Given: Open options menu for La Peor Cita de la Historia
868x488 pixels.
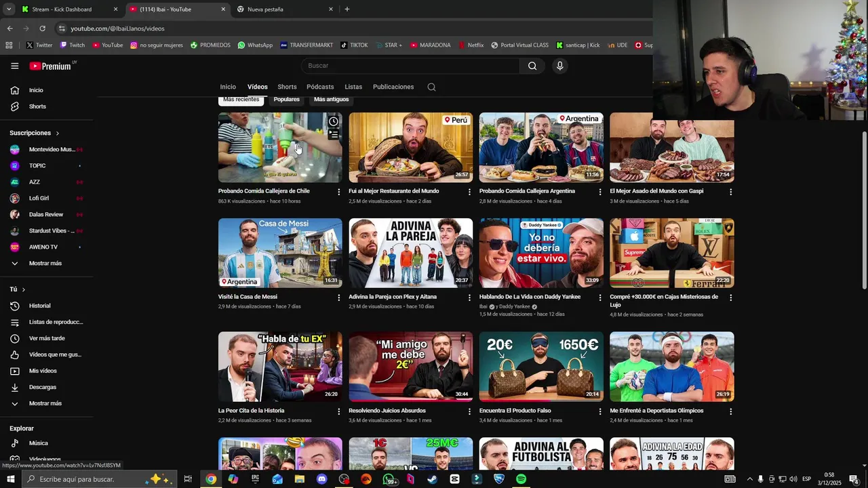Looking at the screenshot, I should click(x=338, y=411).
